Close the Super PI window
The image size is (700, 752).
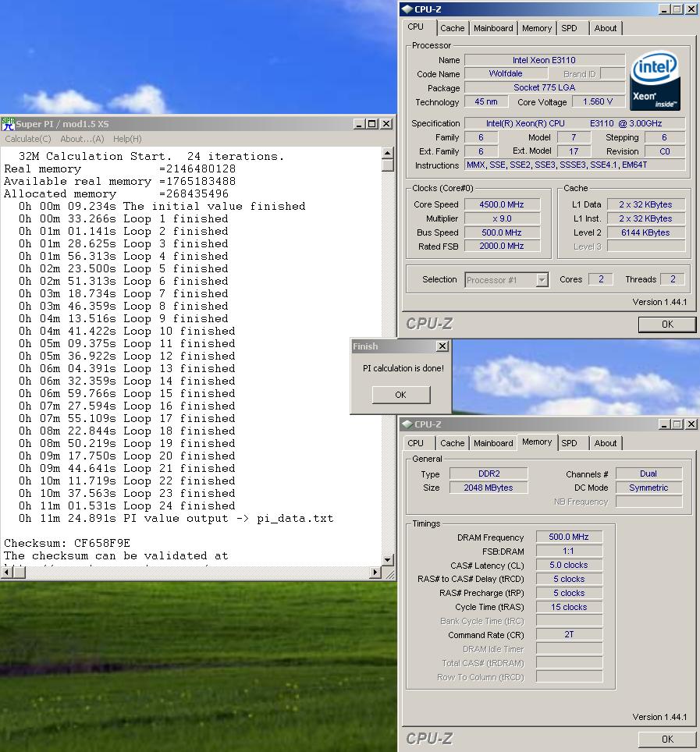pyautogui.click(x=386, y=124)
